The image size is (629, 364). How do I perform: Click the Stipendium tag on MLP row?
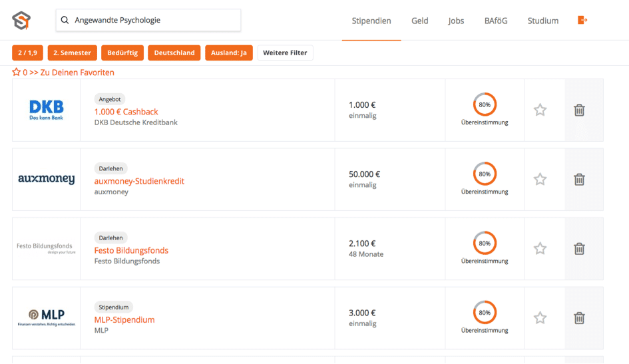coord(114,307)
